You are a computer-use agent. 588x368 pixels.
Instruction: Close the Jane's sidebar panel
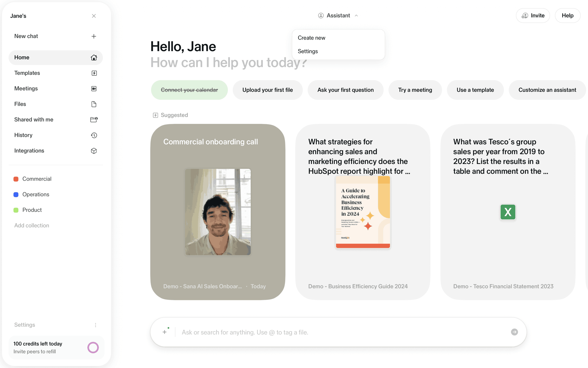click(x=94, y=16)
